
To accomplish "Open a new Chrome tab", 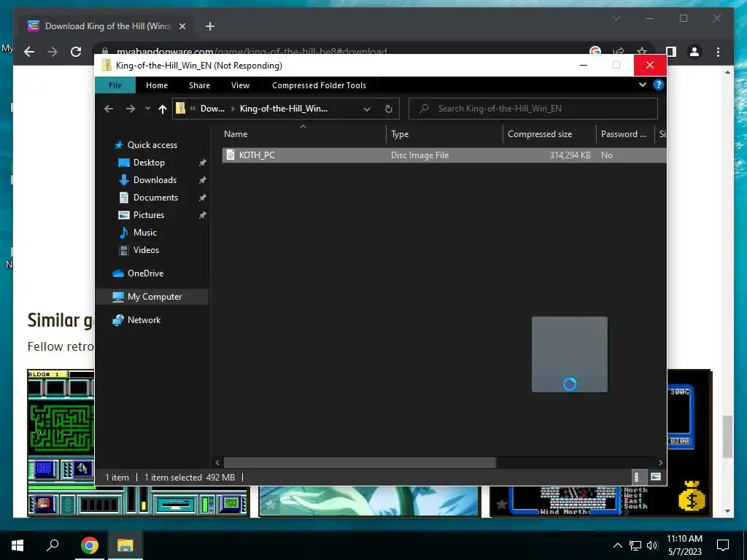I will (x=210, y=26).
